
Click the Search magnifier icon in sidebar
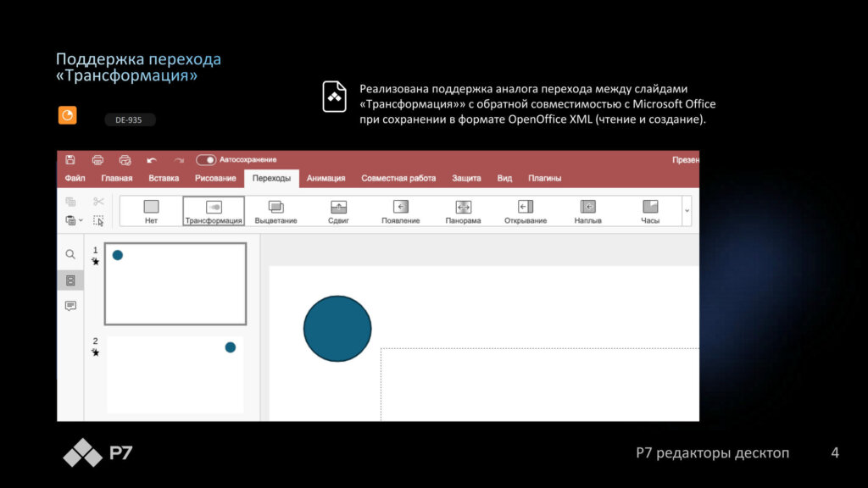70,254
